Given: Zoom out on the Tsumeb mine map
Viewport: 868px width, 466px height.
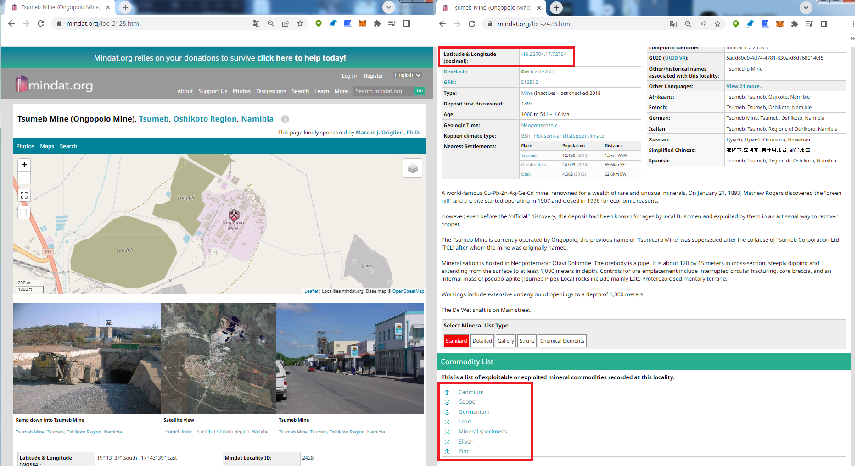Looking at the screenshot, I should [x=24, y=178].
